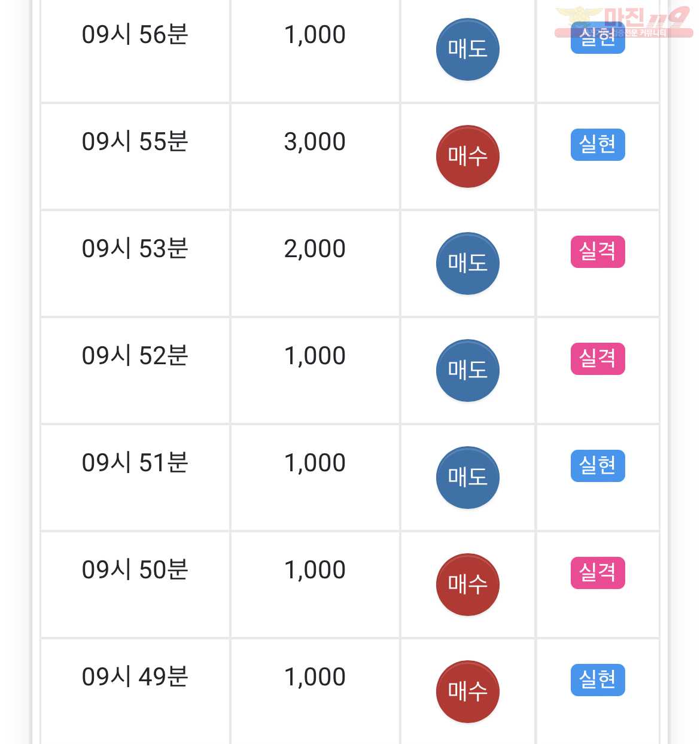Click the 3,000 amount cell
This screenshot has height=744, width=700.
coord(315,157)
